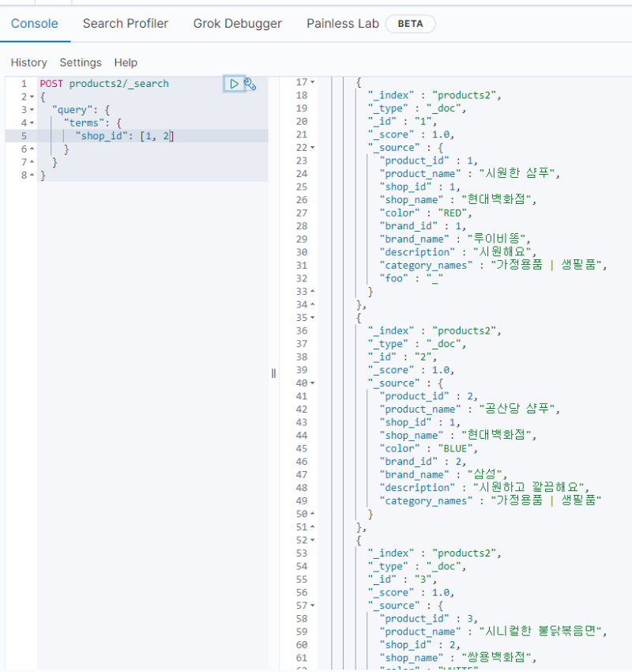Open the Search Profiler tab
632x672 pixels.
tap(125, 24)
